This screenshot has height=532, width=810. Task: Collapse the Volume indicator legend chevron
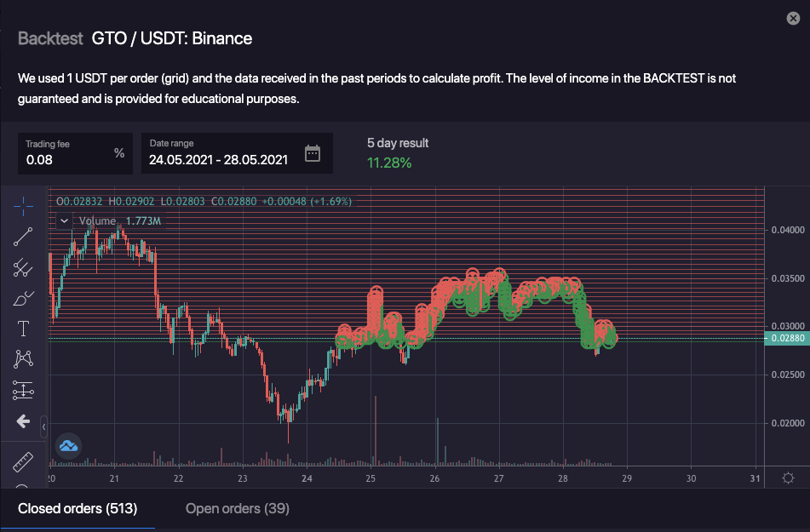(64, 221)
